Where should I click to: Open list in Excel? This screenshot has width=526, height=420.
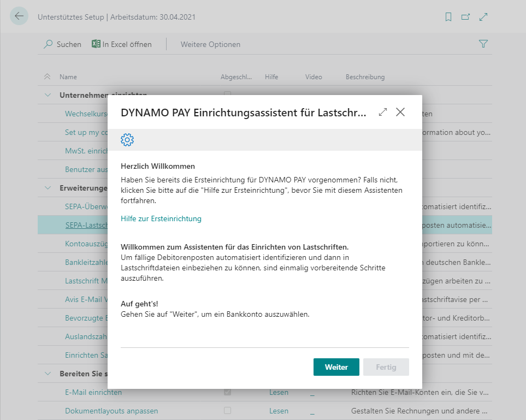tap(122, 44)
